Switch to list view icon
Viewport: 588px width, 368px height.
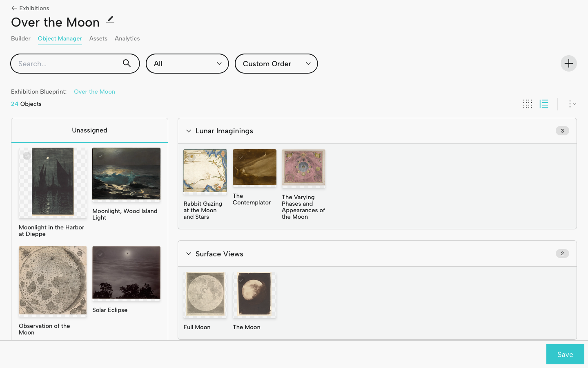point(544,104)
